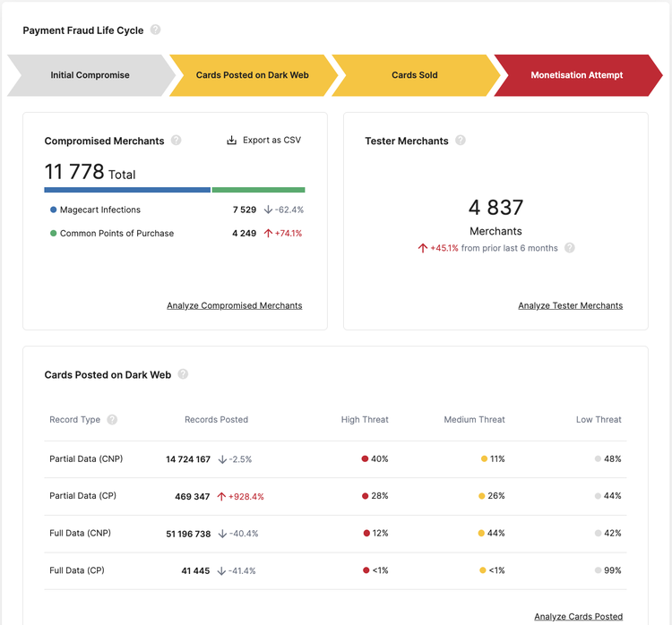Viewport: 672px width, 625px height.
Task: Open the Monetisation Attempt stage
Action: [576, 75]
